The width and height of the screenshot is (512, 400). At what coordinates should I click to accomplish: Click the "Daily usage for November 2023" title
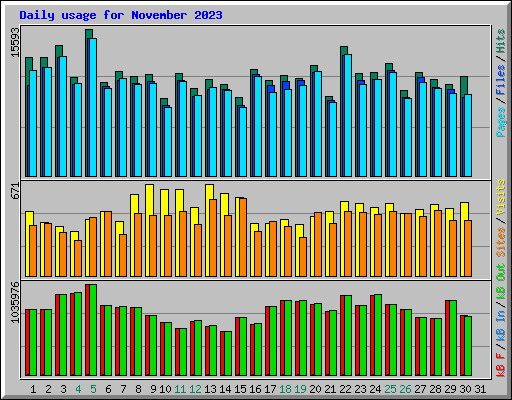[x=121, y=15]
